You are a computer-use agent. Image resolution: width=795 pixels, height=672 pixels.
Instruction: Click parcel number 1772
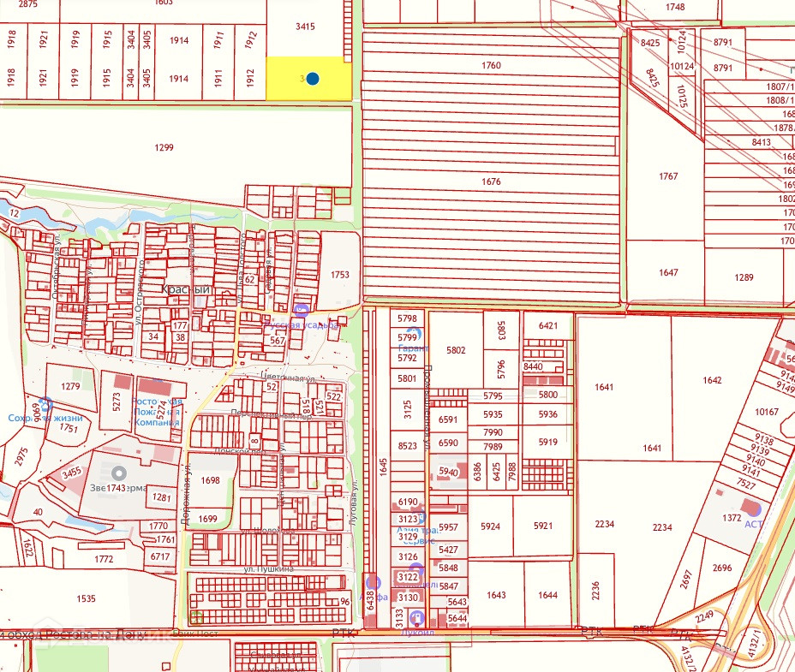(x=104, y=559)
